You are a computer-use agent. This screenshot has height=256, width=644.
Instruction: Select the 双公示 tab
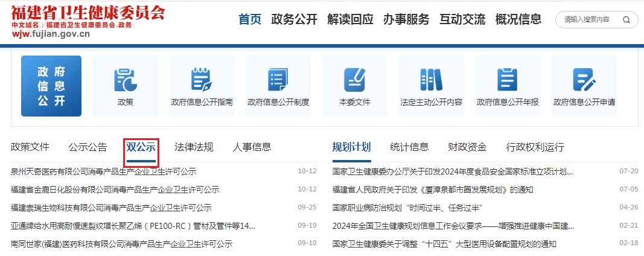tap(141, 147)
